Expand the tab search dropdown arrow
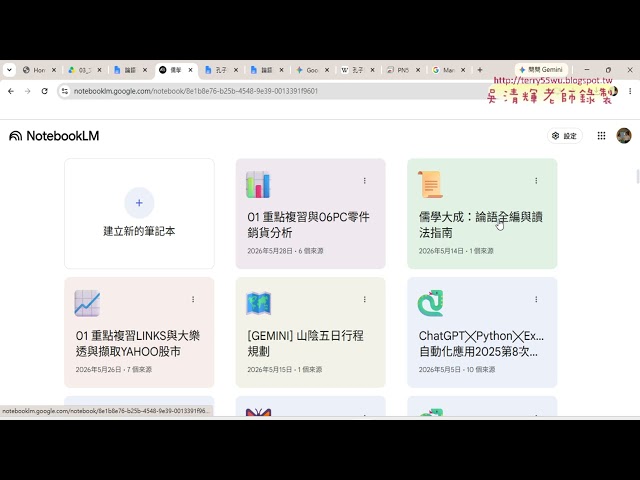This screenshot has height=480, width=640. point(9,70)
